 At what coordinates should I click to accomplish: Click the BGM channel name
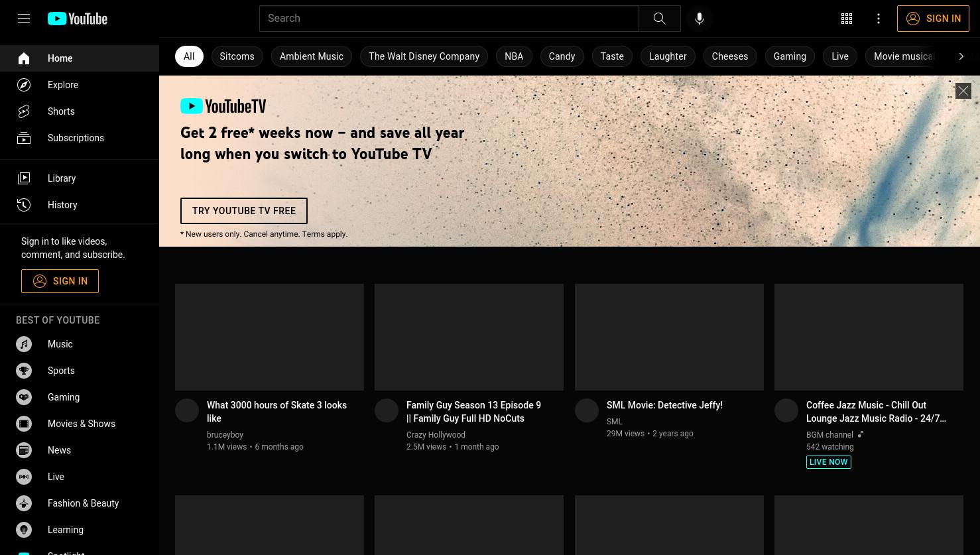point(829,435)
